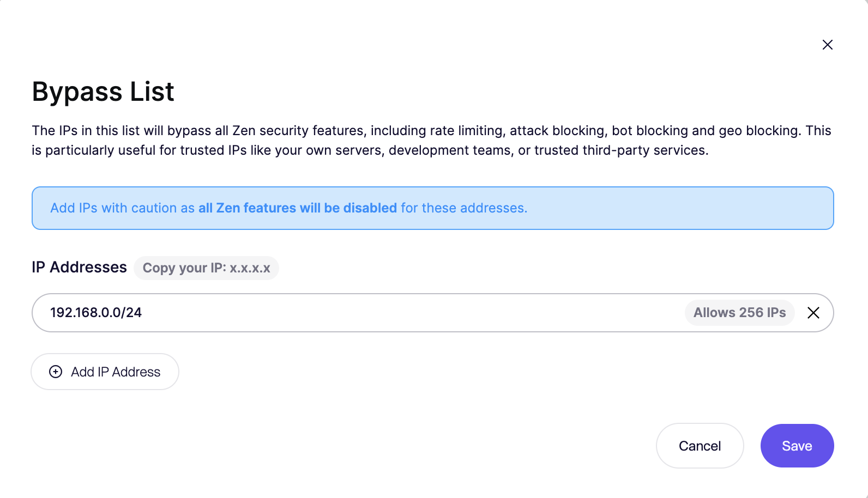The width and height of the screenshot is (868, 498).
Task: Click empty space inside the IP input
Action: pyautogui.click(x=409, y=313)
